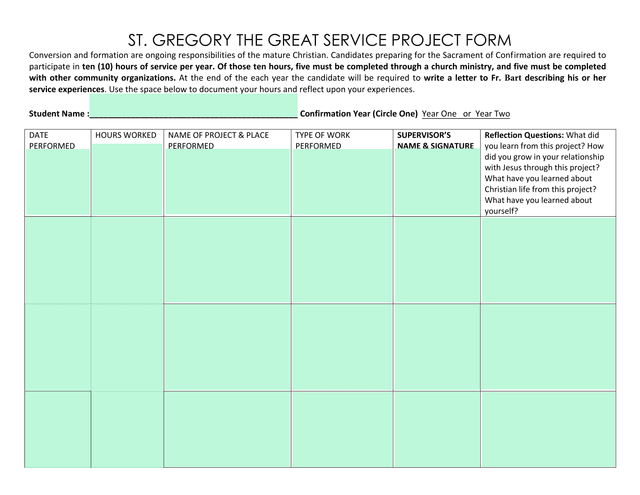Click field directly beneath Name of Project header
Image resolution: width=640 pixels, height=495 pixels.
[227, 183]
